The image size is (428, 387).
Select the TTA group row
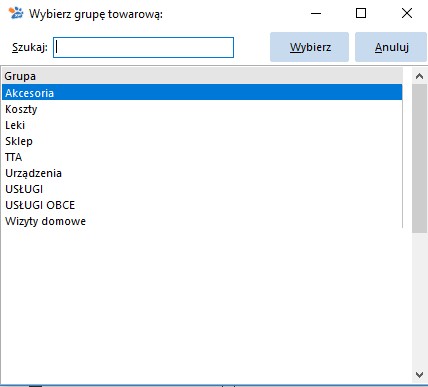(202, 157)
